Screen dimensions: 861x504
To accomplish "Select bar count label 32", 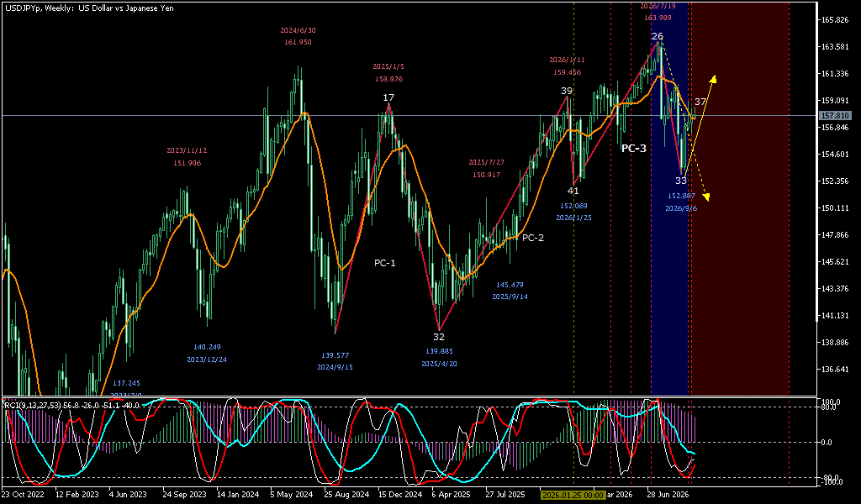I will [439, 337].
